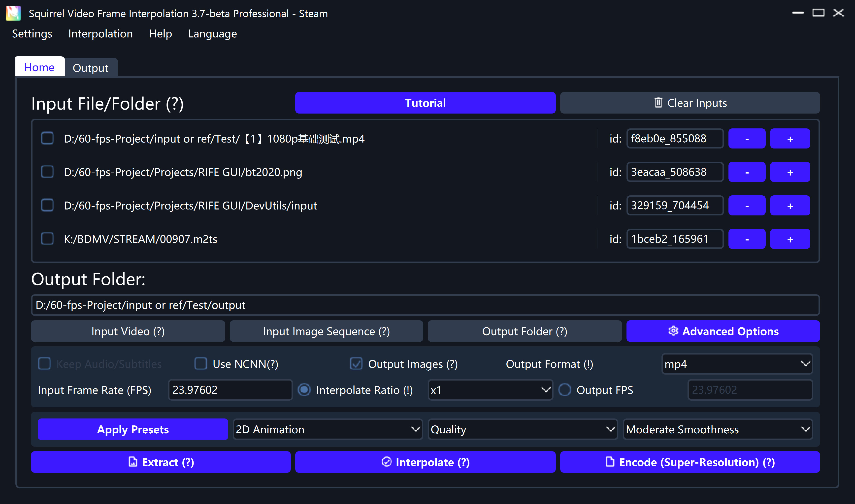Viewport: 855px width, 504px height.
Task: Click the + button next to id f8eb0e_855088
Action: [x=790, y=139]
